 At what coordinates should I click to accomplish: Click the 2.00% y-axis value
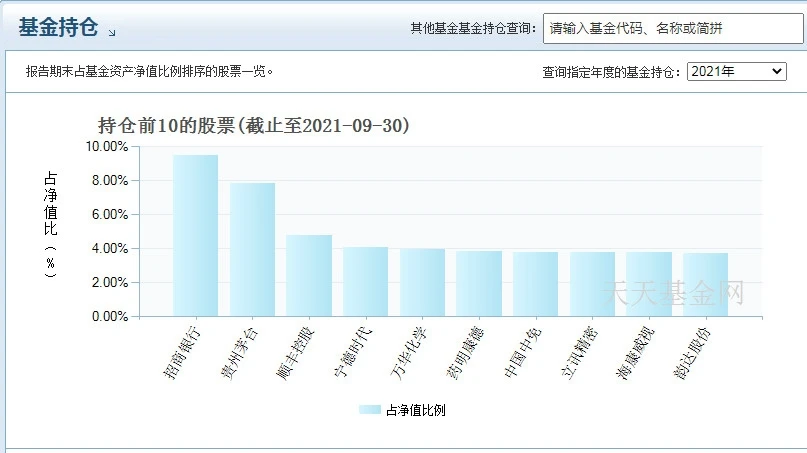tap(110, 283)
